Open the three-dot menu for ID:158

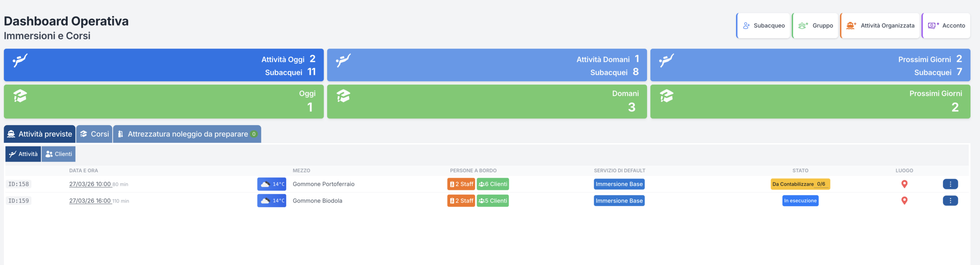click(x=950, y=184)
